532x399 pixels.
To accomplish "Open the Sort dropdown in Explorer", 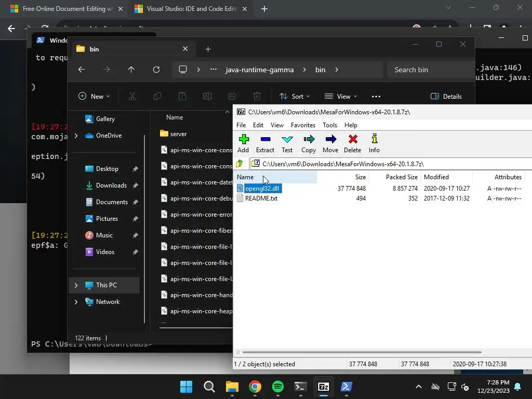I will pyautogui.click(x=295, y=96).
